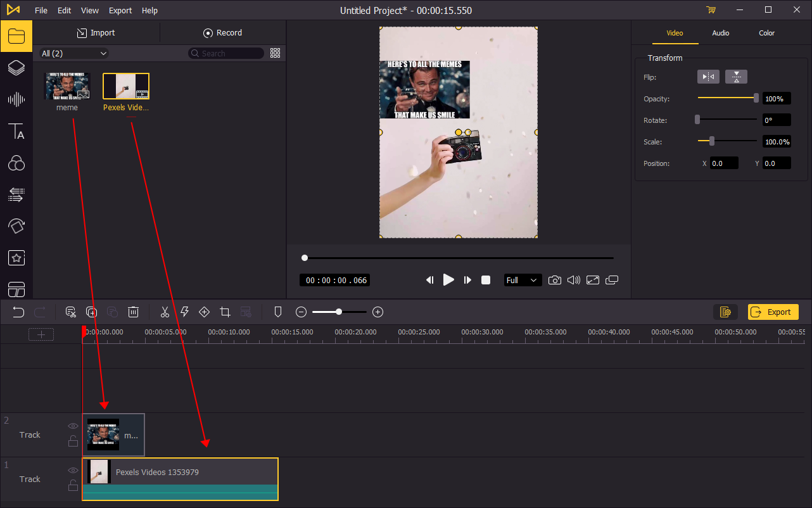
Task: Play the preview video
Action: tap(448, 280)
